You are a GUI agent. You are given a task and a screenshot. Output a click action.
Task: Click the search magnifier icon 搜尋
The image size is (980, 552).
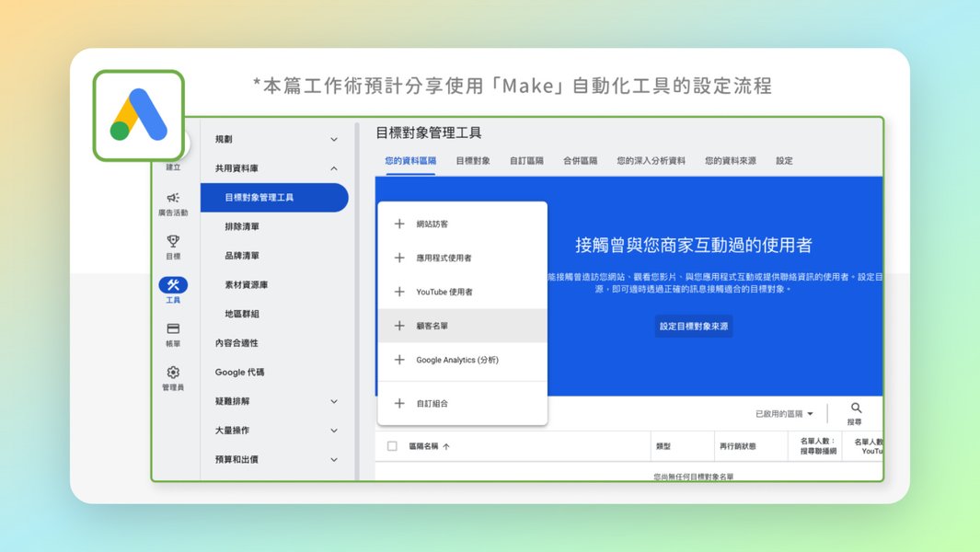point(856,408)
